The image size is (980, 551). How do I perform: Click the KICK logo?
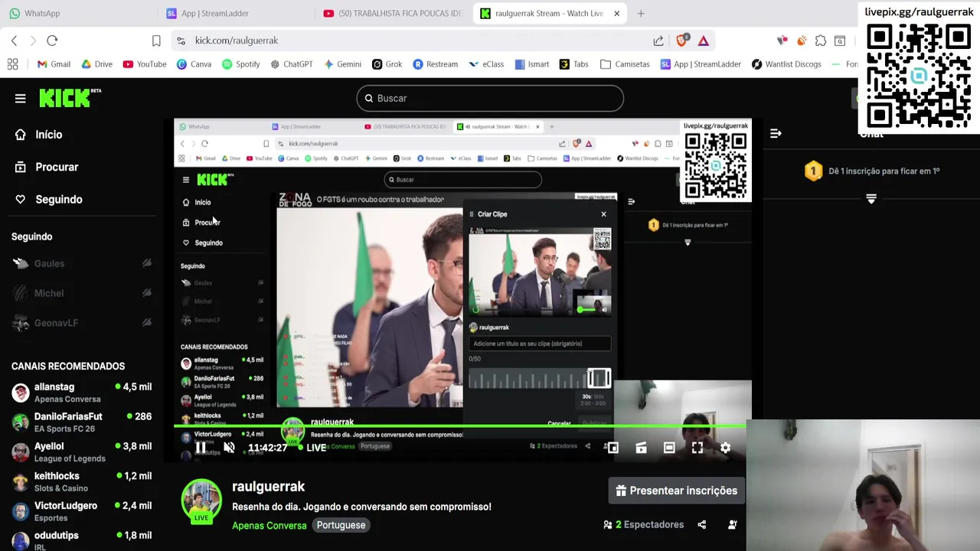click(70, 97)
